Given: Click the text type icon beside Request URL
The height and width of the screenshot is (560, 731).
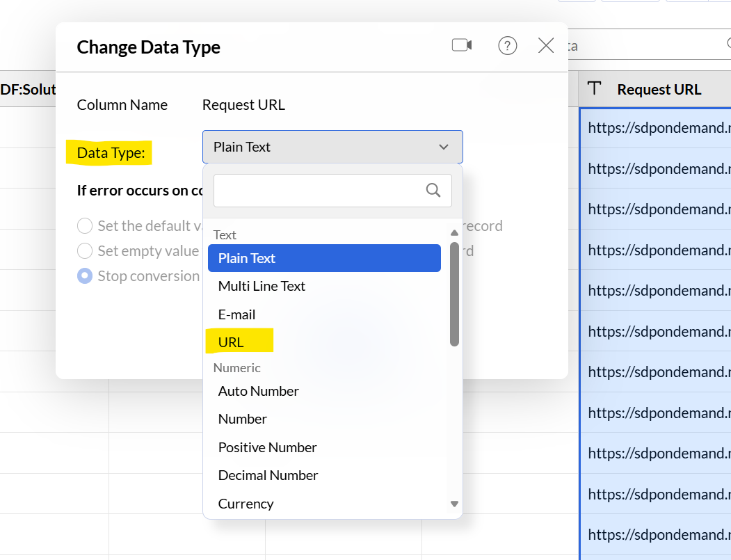Looking at the screenshot, I should [594, 89].
